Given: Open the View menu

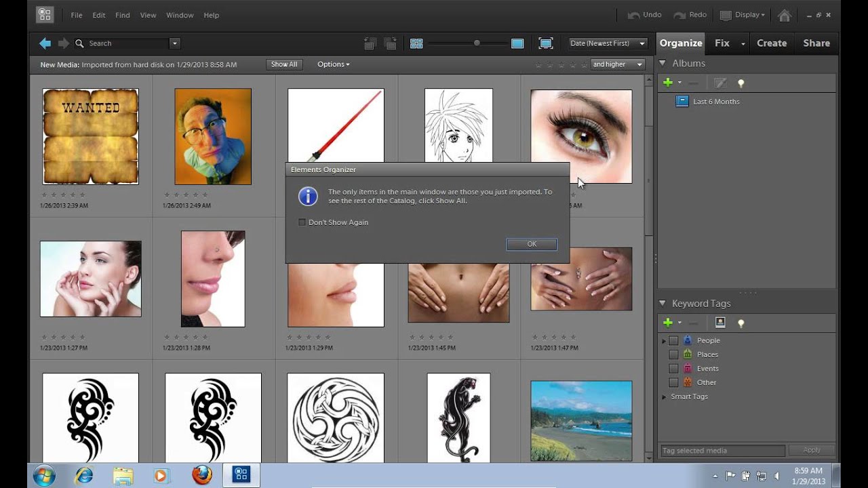Looking at the screenshot, I should [x=148, y=15].
